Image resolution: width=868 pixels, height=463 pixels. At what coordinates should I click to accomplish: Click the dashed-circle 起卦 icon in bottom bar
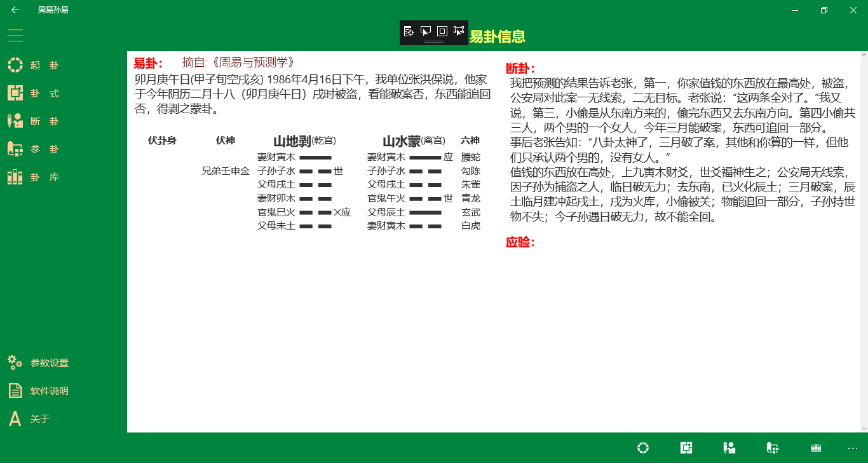point(643,448)
